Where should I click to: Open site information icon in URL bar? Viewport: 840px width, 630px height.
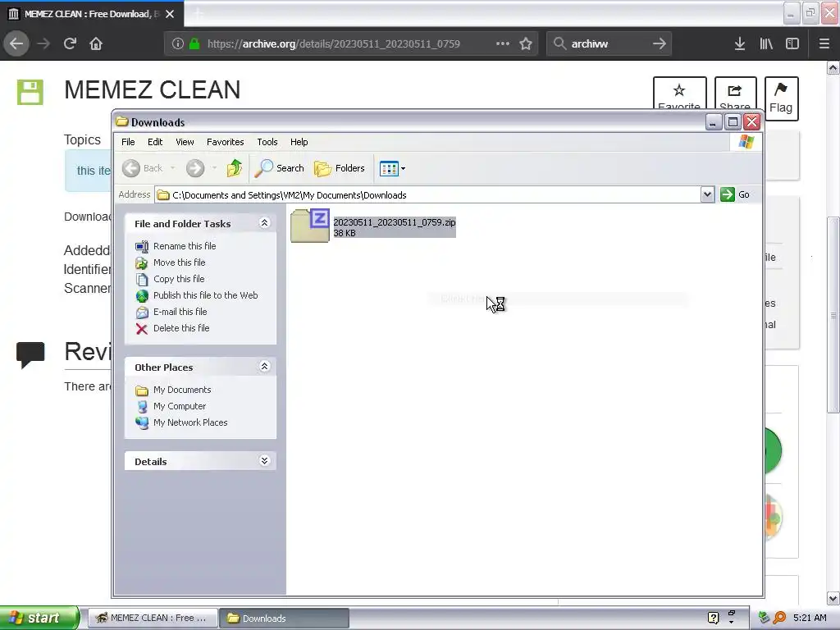[x=178, y=43]
